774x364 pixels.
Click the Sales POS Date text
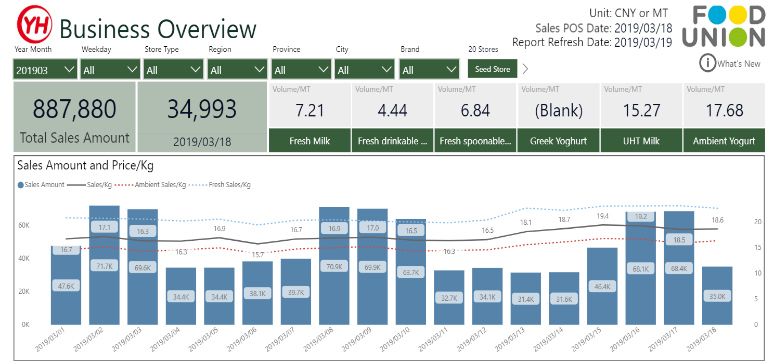pos(604,28)
